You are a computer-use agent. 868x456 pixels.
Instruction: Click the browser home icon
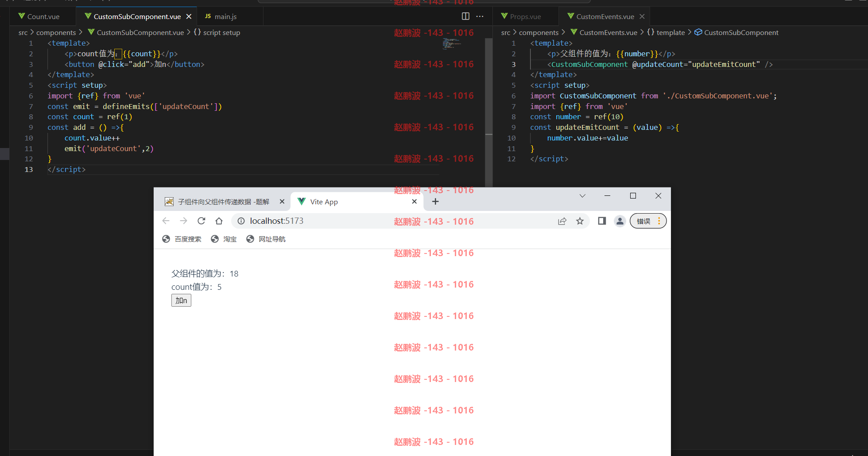(219, 221)
